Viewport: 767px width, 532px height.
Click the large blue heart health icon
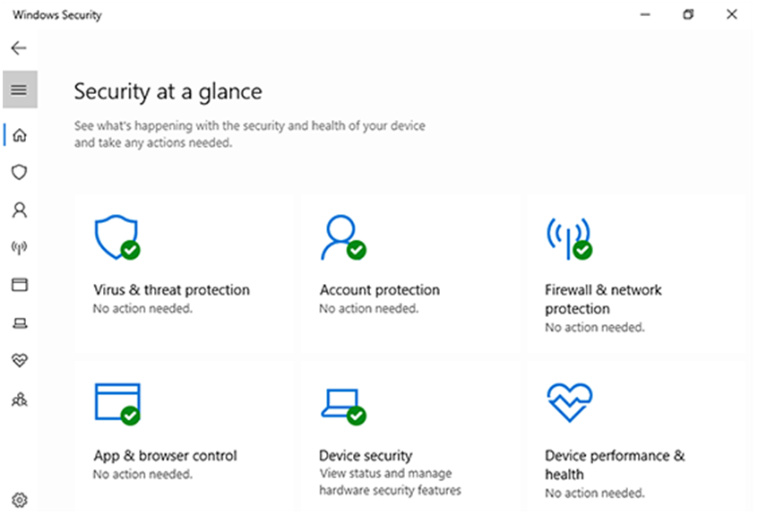[569, 402]
